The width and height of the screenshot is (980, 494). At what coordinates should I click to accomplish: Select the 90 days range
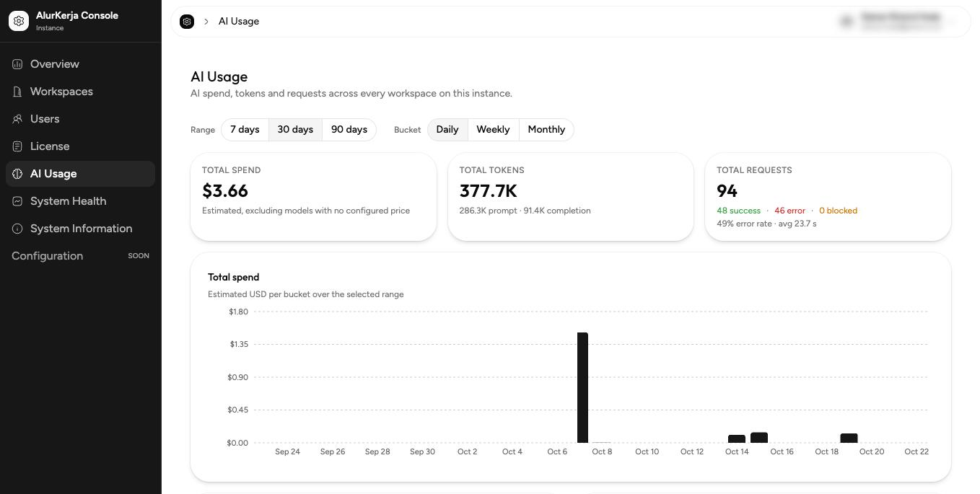[349, 130]
